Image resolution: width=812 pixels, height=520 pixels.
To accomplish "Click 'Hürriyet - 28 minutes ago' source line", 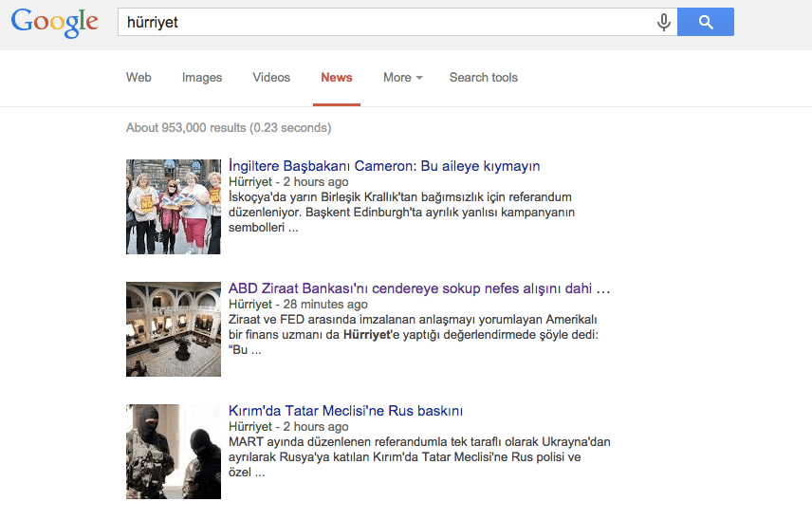I will click(x=298, y=304).
